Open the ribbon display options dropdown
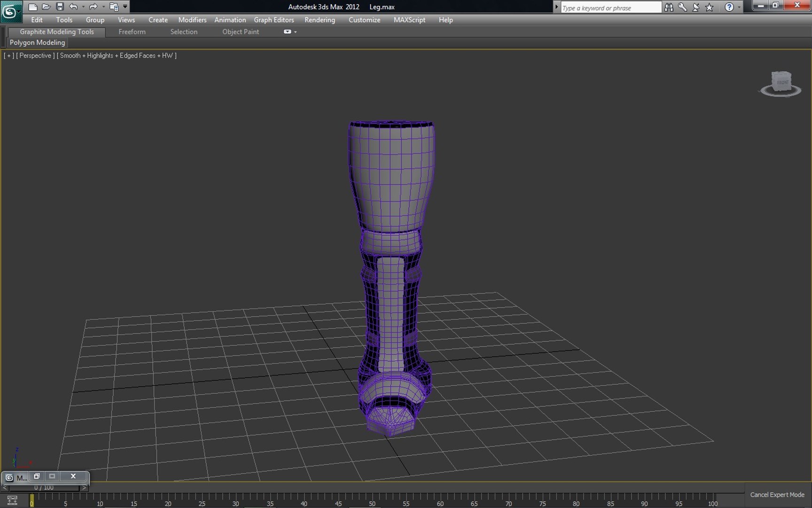 (x=290, y=32)
